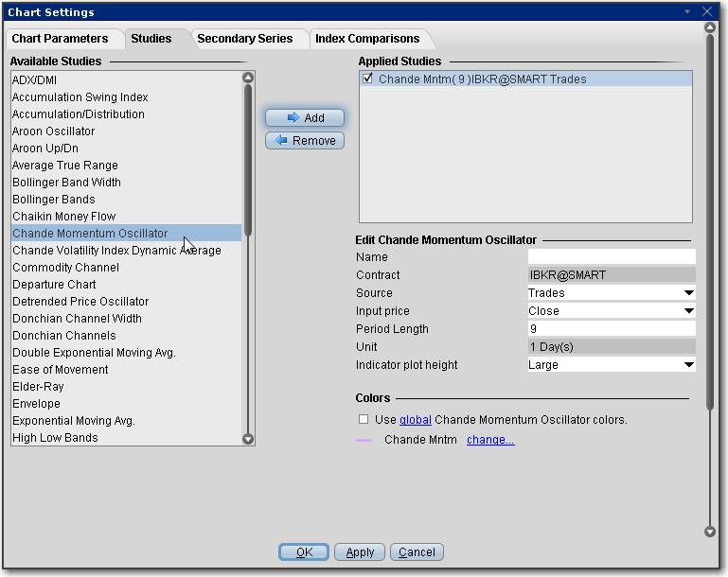728x577 pixels.
Task: Click the dialog close X icon
Action: 707,12
